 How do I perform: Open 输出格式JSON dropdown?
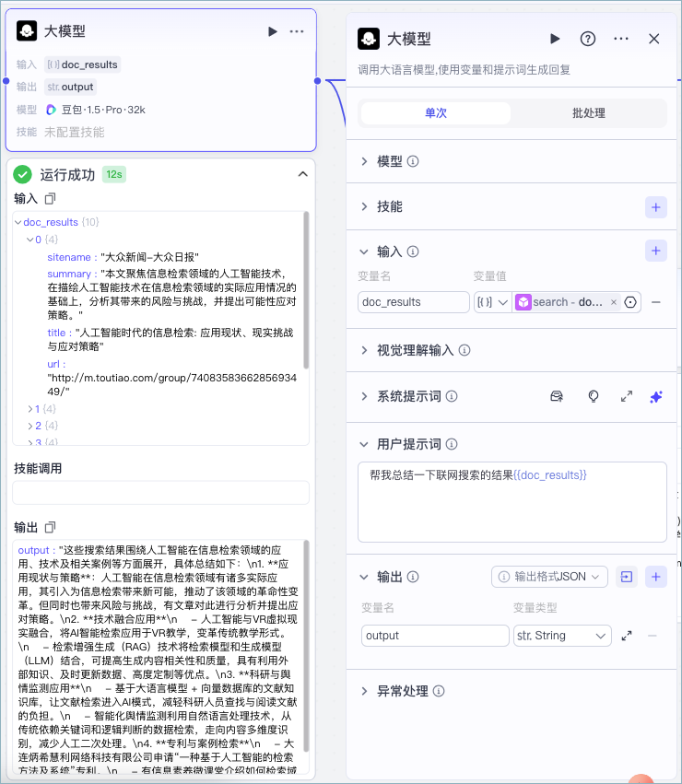coord(549,577)
